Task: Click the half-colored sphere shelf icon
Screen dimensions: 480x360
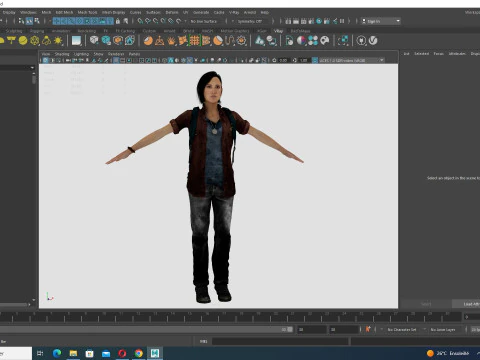Action: (x=301, y=41)
